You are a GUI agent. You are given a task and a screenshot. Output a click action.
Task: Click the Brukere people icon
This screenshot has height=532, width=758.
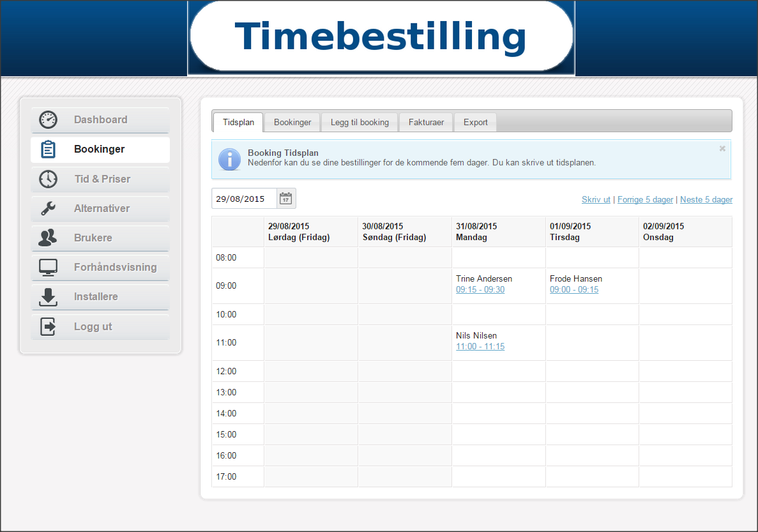49,238
